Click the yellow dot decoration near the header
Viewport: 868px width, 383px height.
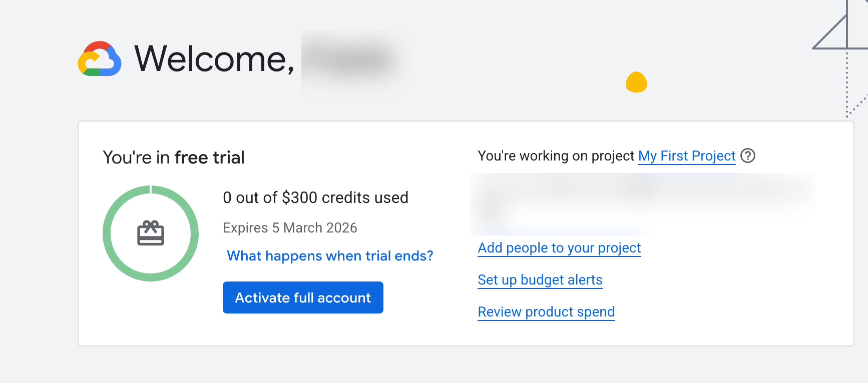[636, 82]
